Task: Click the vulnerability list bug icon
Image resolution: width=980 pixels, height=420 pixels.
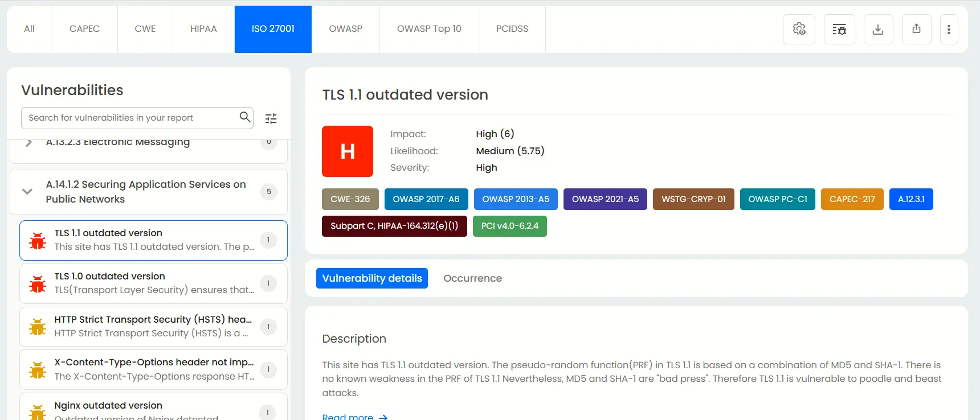Action: [839, 29]
